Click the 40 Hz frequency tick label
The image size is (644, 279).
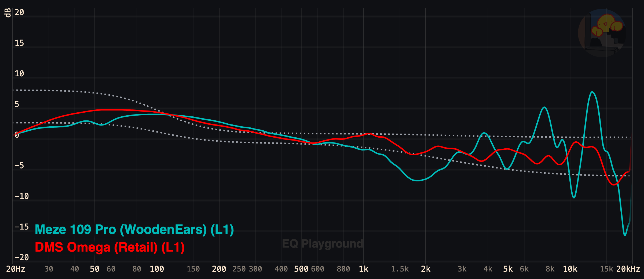click(x=75, y=269)
